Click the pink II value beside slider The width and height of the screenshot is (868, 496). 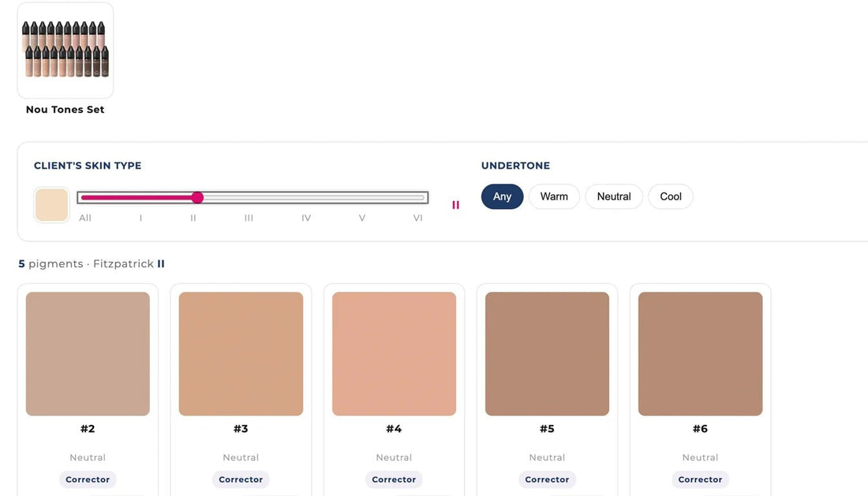click(455, 205)
